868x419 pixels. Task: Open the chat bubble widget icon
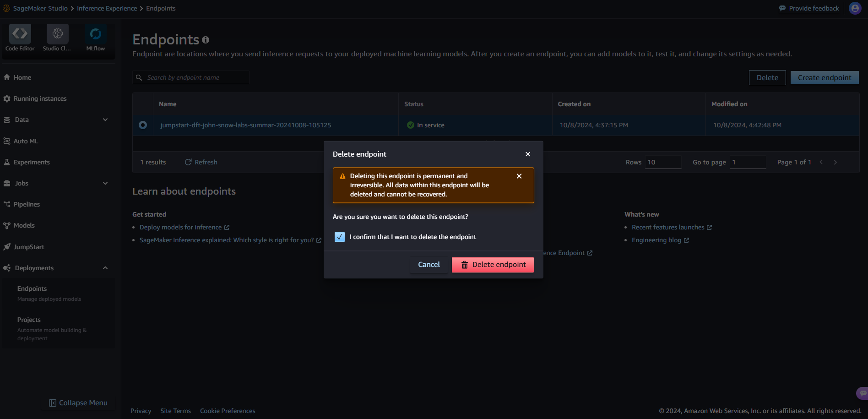pos(863,393)
